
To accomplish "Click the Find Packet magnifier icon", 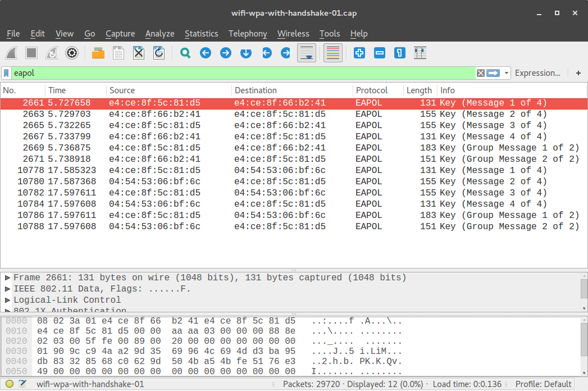I will (x=185, y=53).
